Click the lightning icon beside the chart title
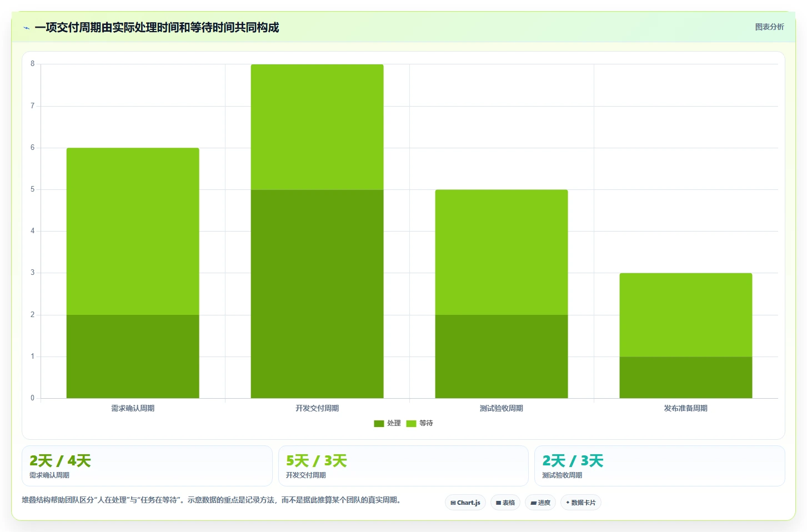This screenshot has width=807, height=532. pos(26,28)
